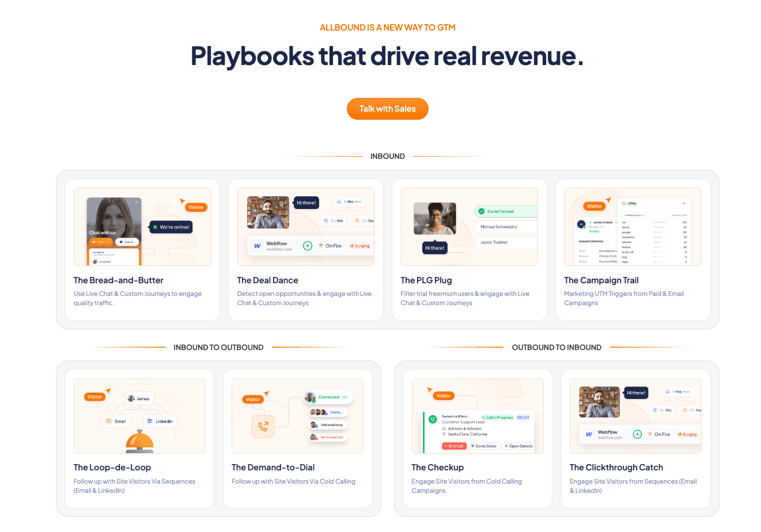This screenshot has width=761, height=532.
Task: Click the Connected status pill in Demand-to-Dial
Action: (x=328, y=397)
